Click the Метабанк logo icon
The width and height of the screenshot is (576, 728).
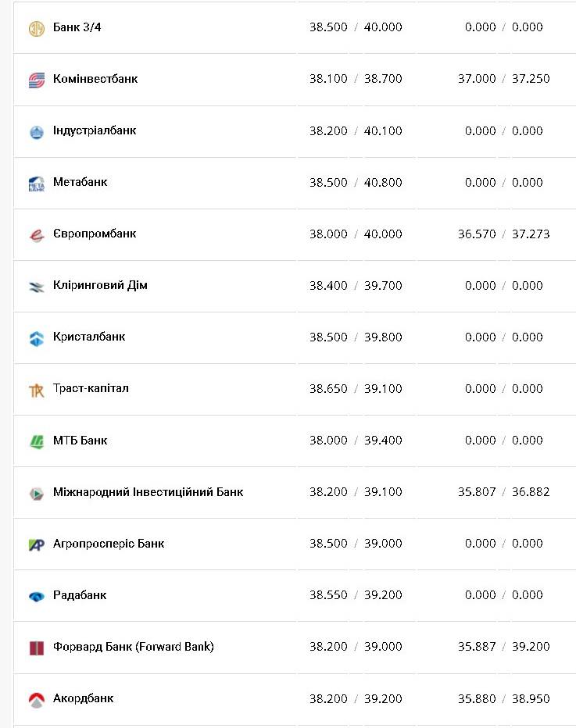pyautogui.click(x=36, y=184)
